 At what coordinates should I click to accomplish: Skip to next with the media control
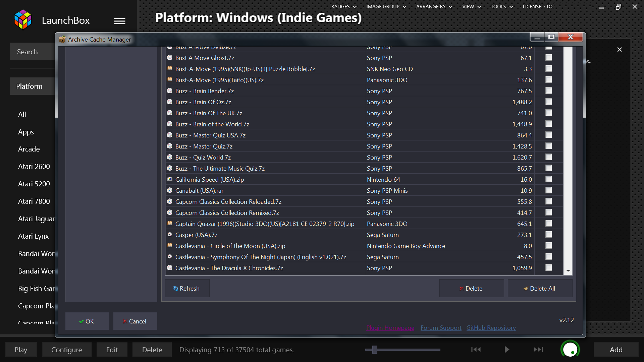pyautogui.click(x=538, y=350)
